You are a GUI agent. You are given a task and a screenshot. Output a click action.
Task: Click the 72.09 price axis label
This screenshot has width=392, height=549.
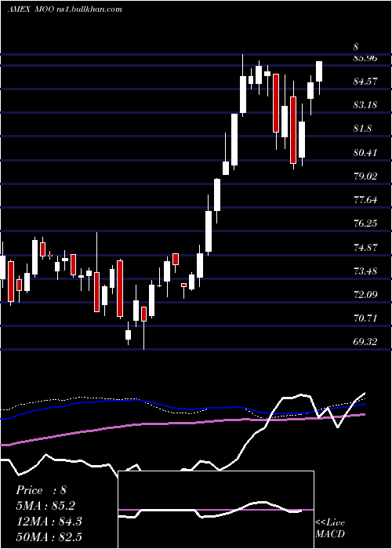tap(365, 295)
